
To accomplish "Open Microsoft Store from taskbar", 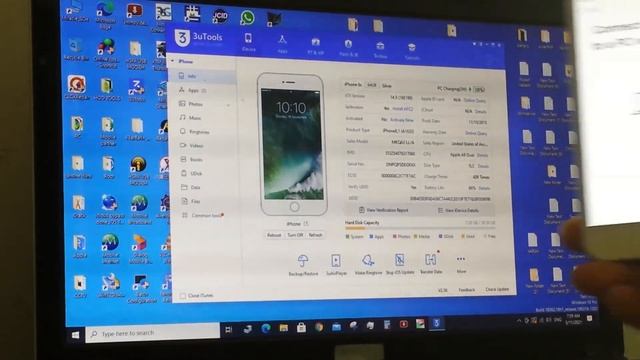I will [301, 327].
